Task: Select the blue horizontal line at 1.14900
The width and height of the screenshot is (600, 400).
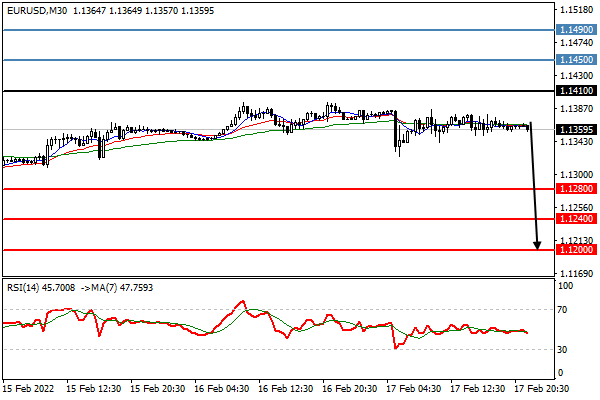Action: tap(279, 30)
